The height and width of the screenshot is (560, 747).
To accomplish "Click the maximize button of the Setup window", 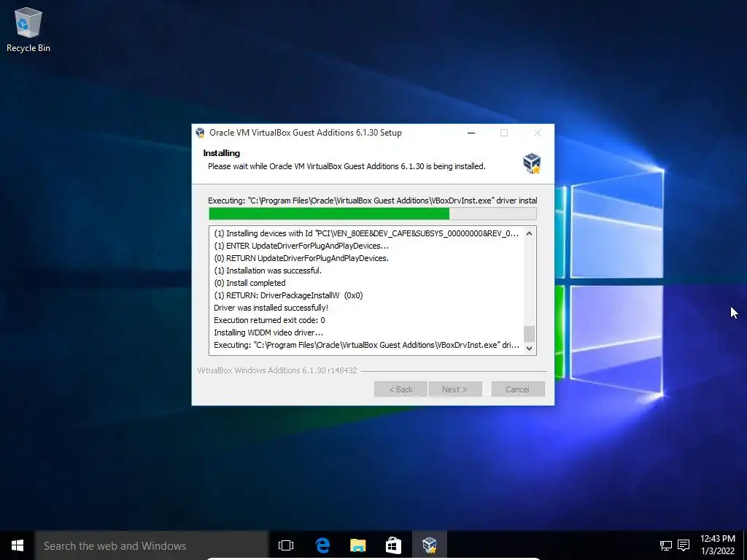I will point(504,133).
